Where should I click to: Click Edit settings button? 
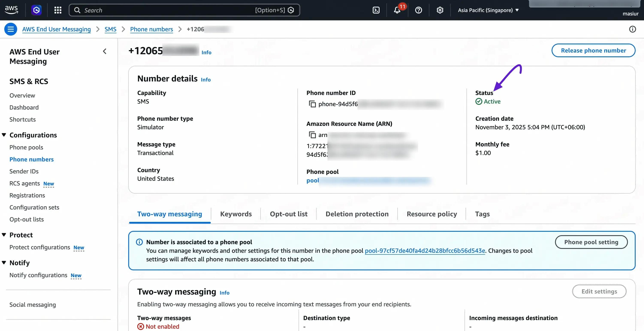click(599, 291)
